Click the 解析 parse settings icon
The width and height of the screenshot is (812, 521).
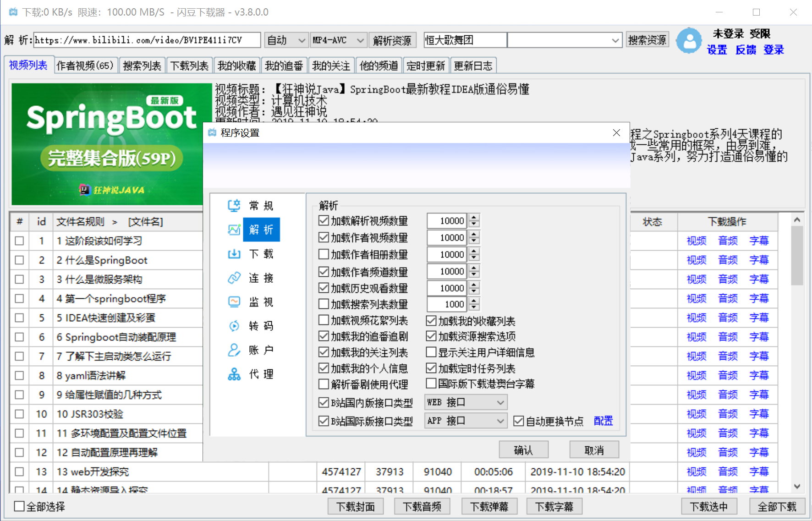point(234,230)
